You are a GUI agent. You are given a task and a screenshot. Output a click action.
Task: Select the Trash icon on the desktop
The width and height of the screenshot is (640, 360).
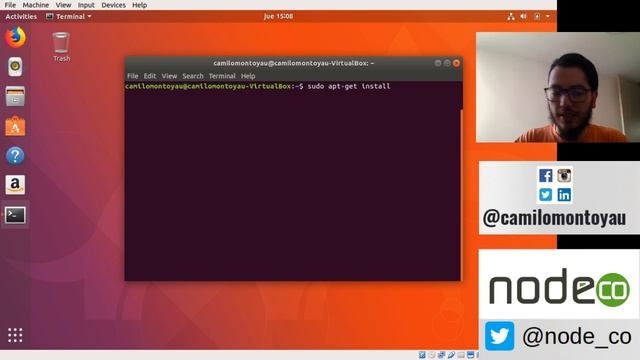pyautogui.click(x=61, y=47)
